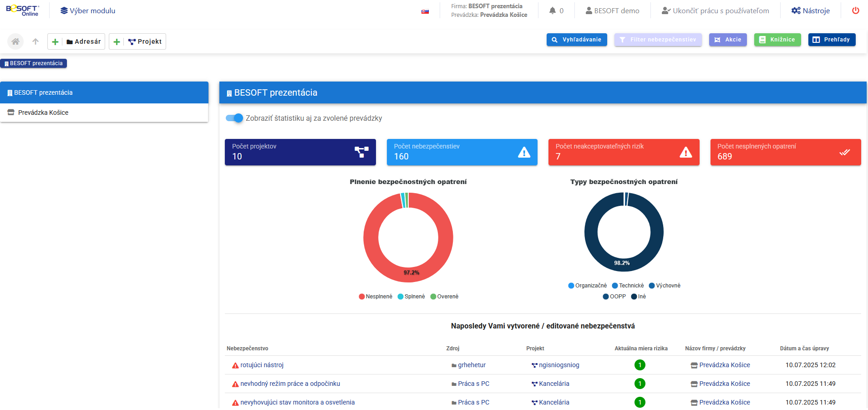The height and width of the screenshot is (410, 868).
Task: Open Prevádzka Košice in rotujúci nástroj row
Action: tap(725, 365)
